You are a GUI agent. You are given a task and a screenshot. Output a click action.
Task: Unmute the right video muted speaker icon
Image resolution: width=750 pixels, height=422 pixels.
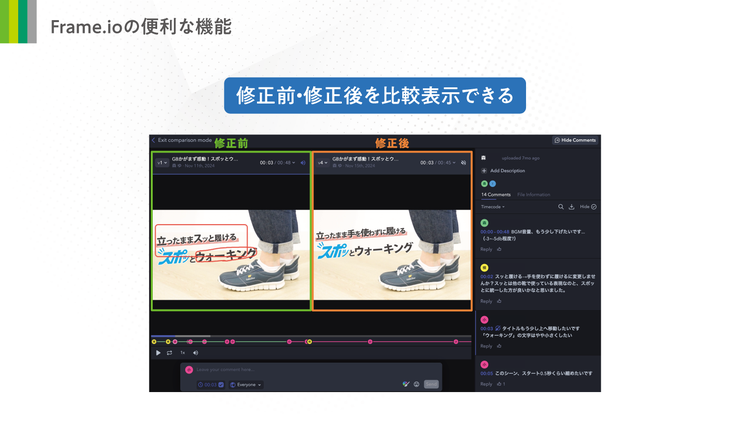463,163
